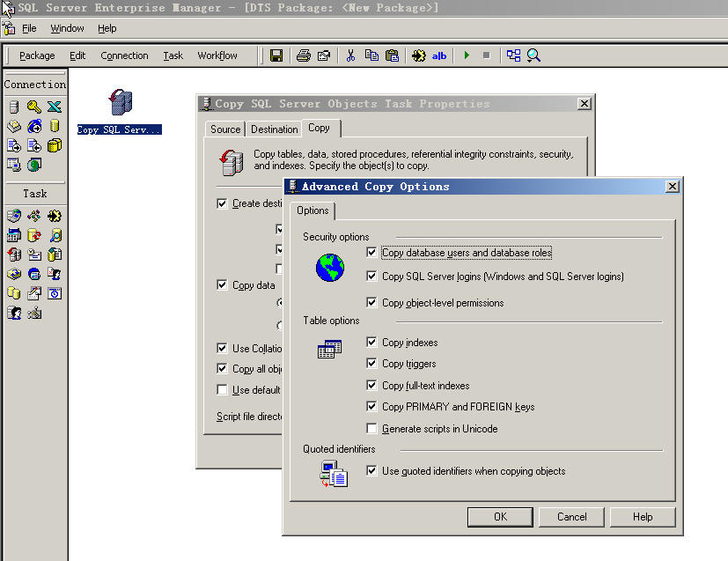728x561 pixels.
Task: Switch to the Source tab
Action: coord(225,129)
